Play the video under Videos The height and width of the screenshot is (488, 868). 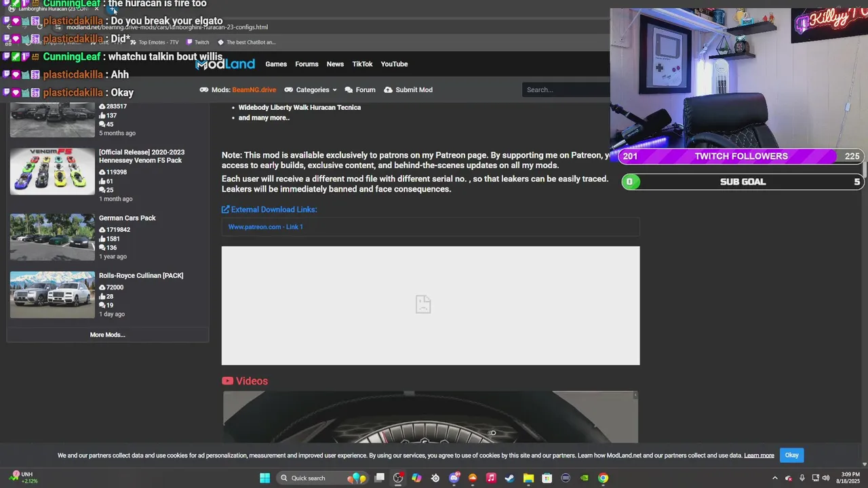tap(431, 417)
